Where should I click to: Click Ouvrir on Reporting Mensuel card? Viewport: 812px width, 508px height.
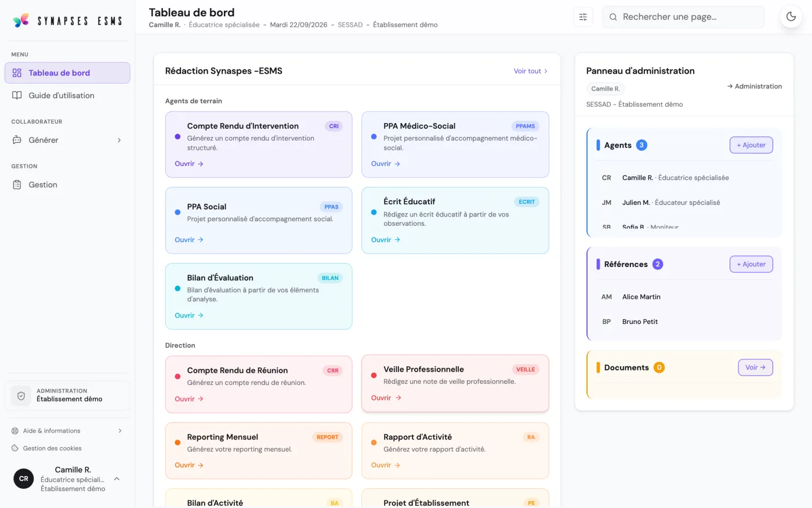click(189, 465)
